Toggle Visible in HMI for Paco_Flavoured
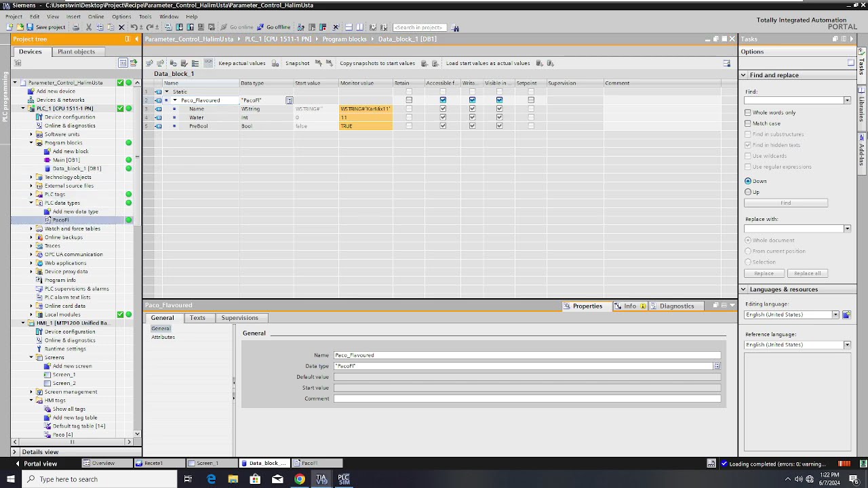The image size is (868, 488). (499, 100)
